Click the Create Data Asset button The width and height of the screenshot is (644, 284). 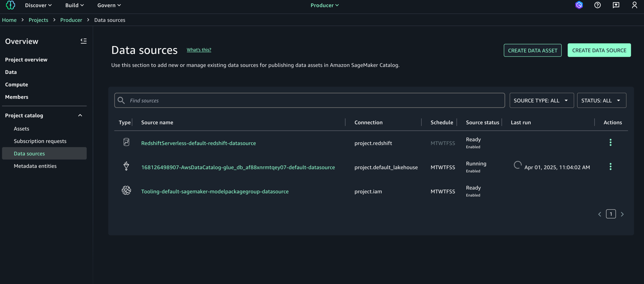click(x=532, y=50)
